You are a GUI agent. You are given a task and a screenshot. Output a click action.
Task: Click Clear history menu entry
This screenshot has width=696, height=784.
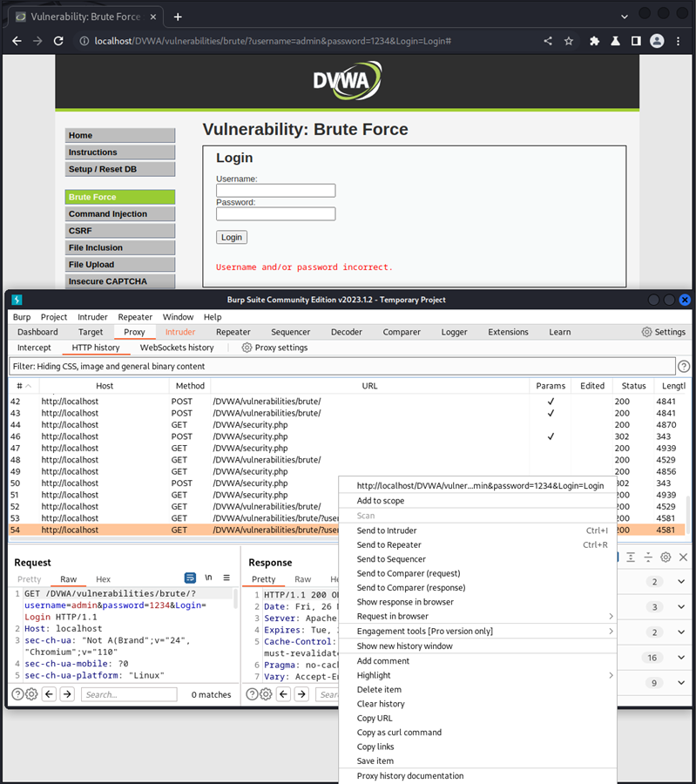(x=477, y=704)
